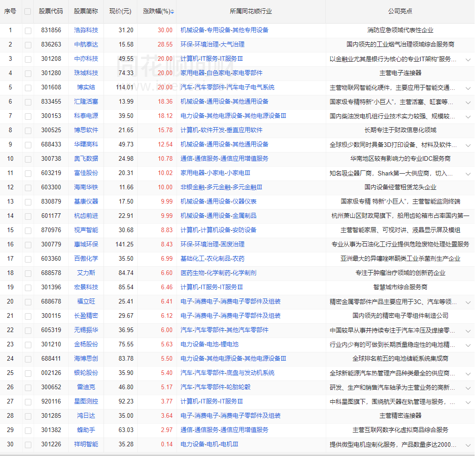The height and width of the screenshot is (456, 476).
Task: Toggle checkbox next to 300525 博思软件
Action: tap(28, 130)
